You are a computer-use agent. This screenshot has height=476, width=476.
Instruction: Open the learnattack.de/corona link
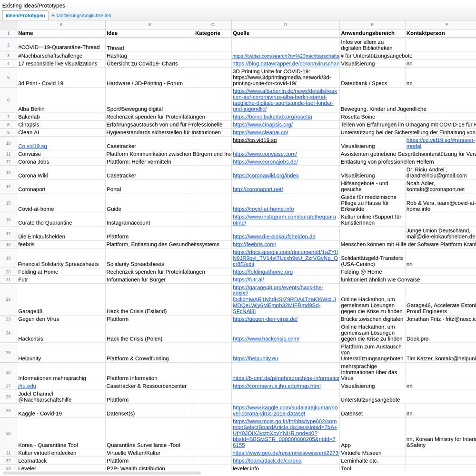pyautogui.click(x=267, y=461)
